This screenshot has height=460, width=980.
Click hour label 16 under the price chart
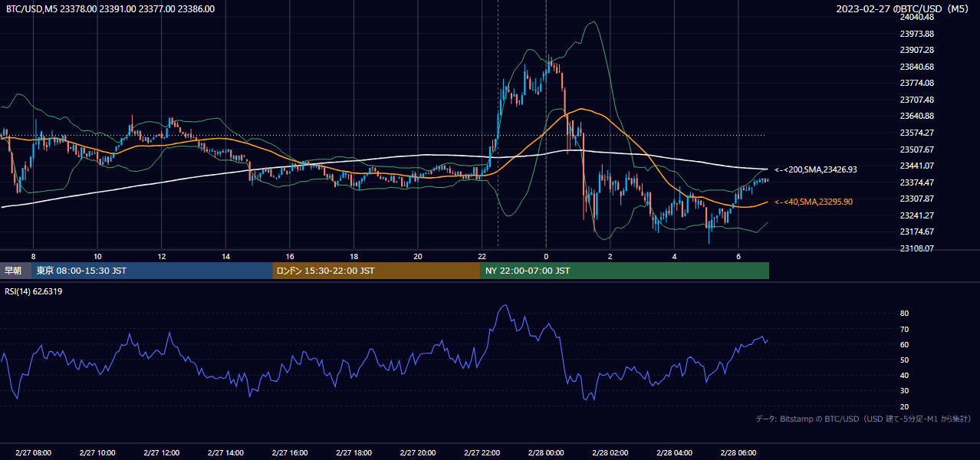pyautogui.click(x=289, y=256)
